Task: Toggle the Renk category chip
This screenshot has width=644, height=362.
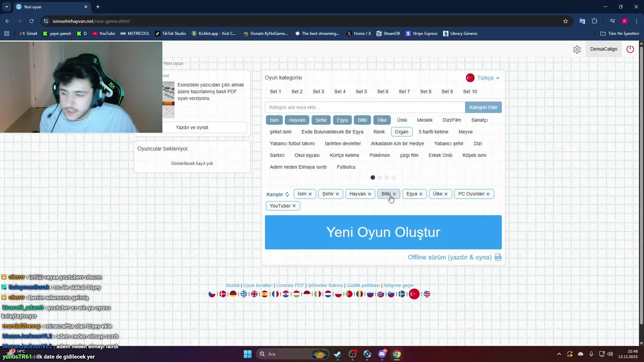Action: (x=379, y=132)
